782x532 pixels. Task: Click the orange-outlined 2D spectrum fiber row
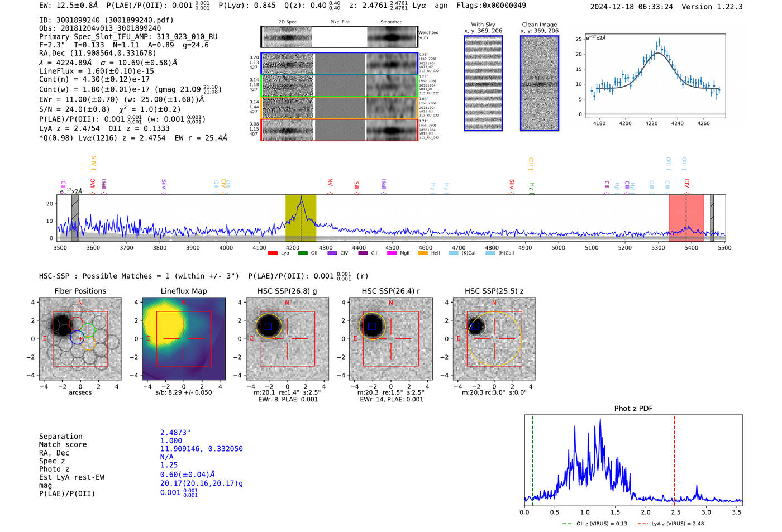coord(339,107)
